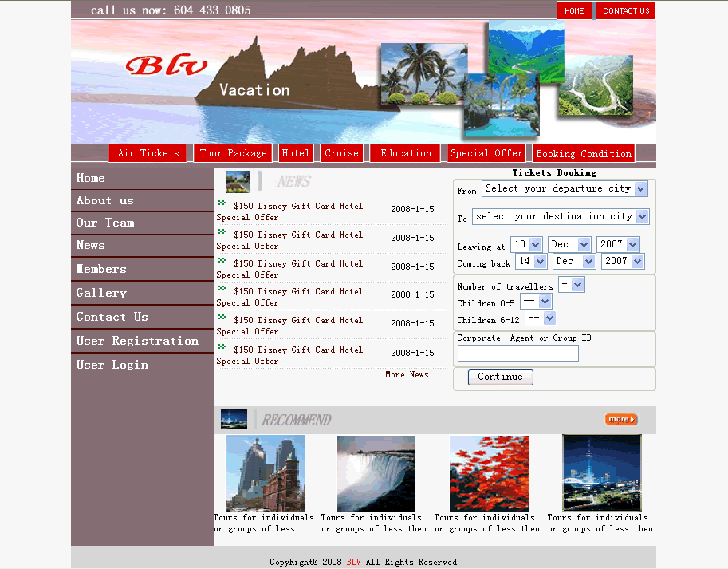Open User Registration in the sidebar
The image size is (728, 569).
pos(137,341)
